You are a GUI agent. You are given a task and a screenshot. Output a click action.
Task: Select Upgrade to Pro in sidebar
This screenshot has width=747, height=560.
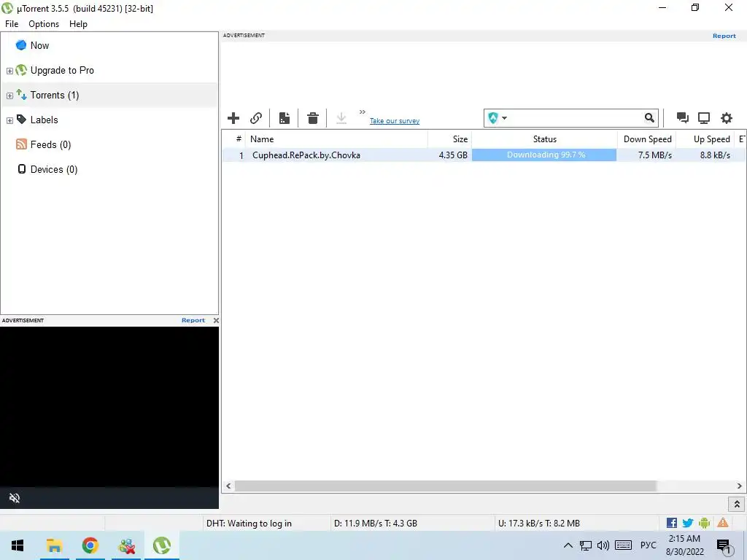point(62,70)
